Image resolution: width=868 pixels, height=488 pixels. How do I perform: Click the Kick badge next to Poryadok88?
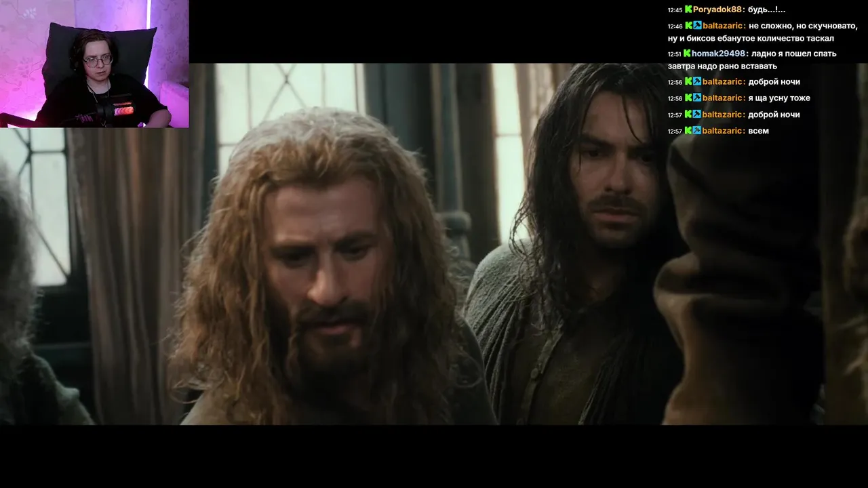(x=688, y=9)
